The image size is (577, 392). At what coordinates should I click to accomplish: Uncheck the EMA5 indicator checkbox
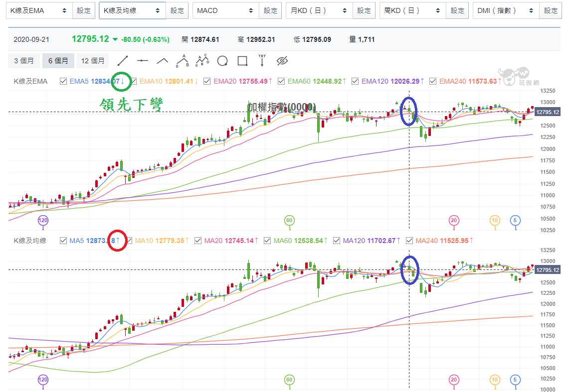(64, 80)
